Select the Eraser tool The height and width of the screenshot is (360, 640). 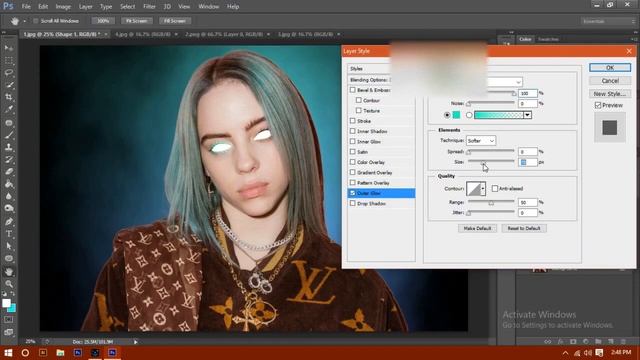pos(9,171)
